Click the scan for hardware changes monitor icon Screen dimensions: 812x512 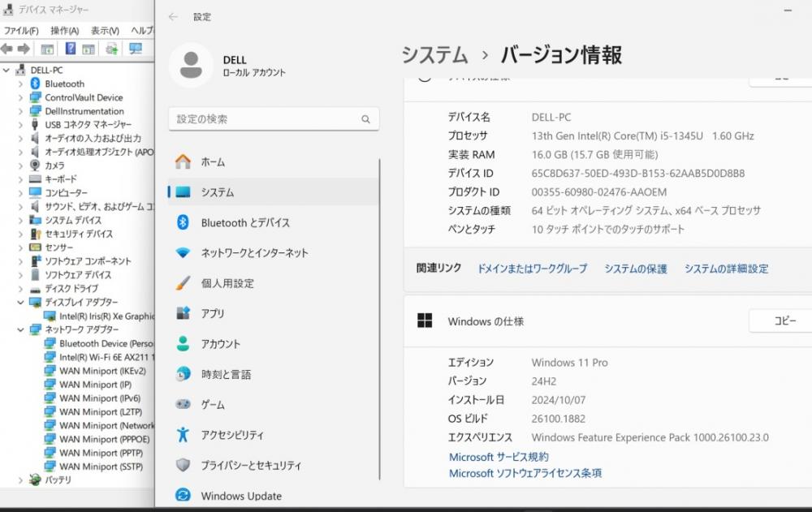pyautogui.click(x=136, y=49)
